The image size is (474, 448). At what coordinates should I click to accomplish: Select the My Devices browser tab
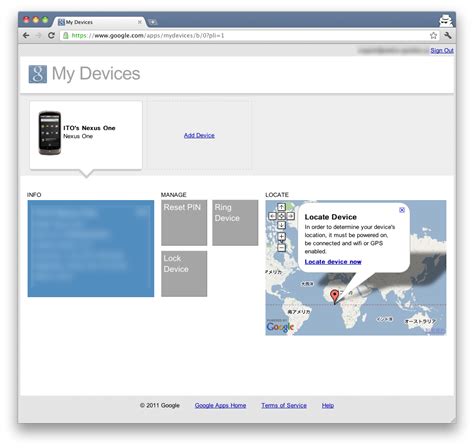pyautogui.click(x=99, y=22)
